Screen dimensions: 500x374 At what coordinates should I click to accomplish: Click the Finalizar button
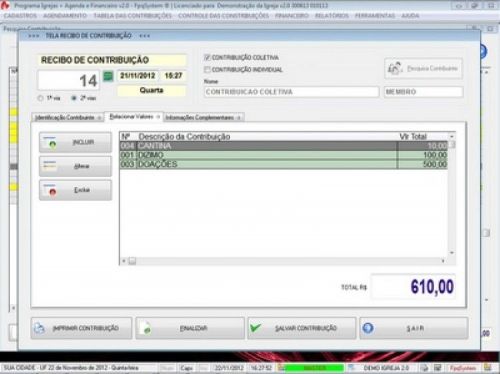(190, 328)
